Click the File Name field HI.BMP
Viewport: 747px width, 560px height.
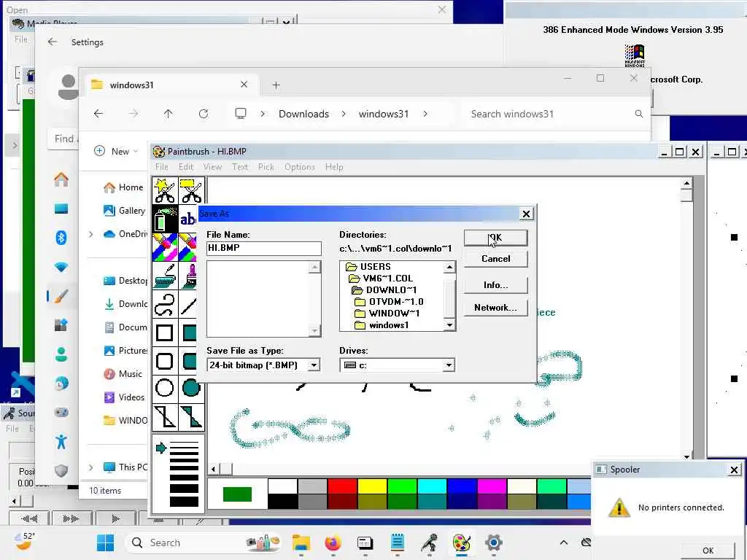264,248
